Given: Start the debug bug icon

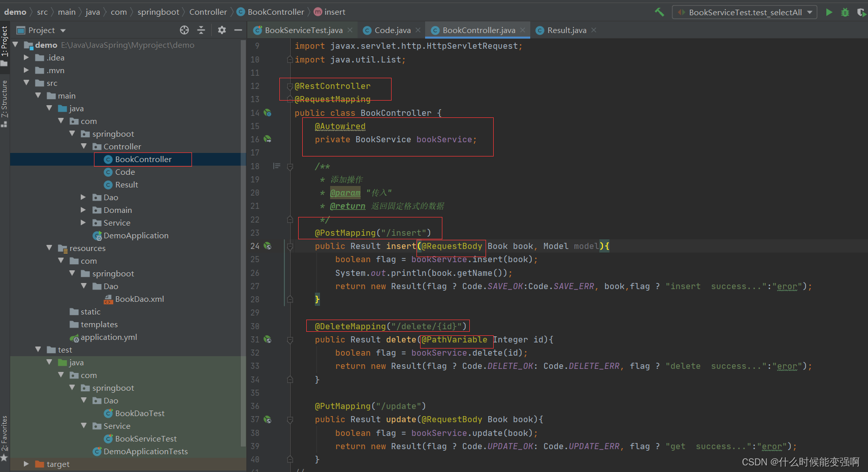Looking at the screenshot, I should coord(845,12).
